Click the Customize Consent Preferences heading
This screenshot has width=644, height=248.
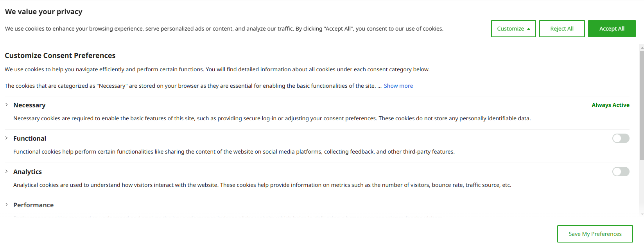[60, 56]
